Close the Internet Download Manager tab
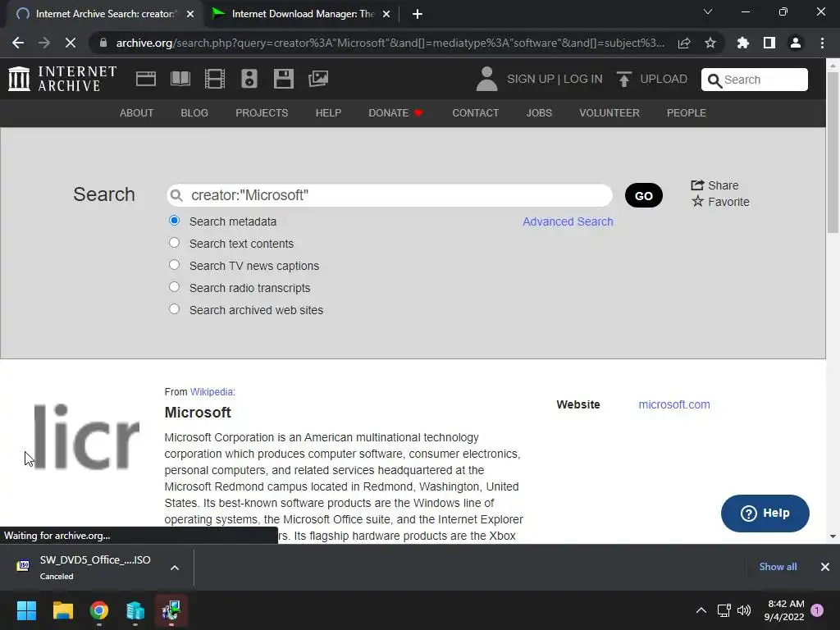This screenshot has height=630, width=840. (x=386, y=14)
